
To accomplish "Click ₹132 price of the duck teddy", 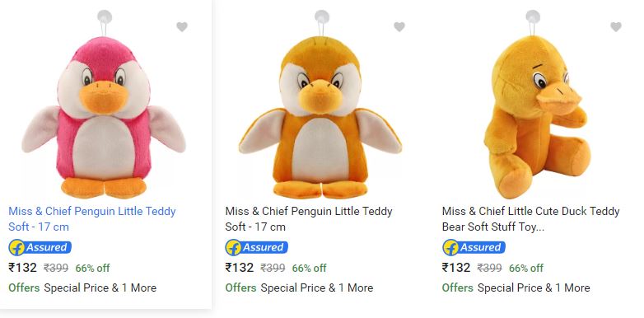I will (456, 268).
